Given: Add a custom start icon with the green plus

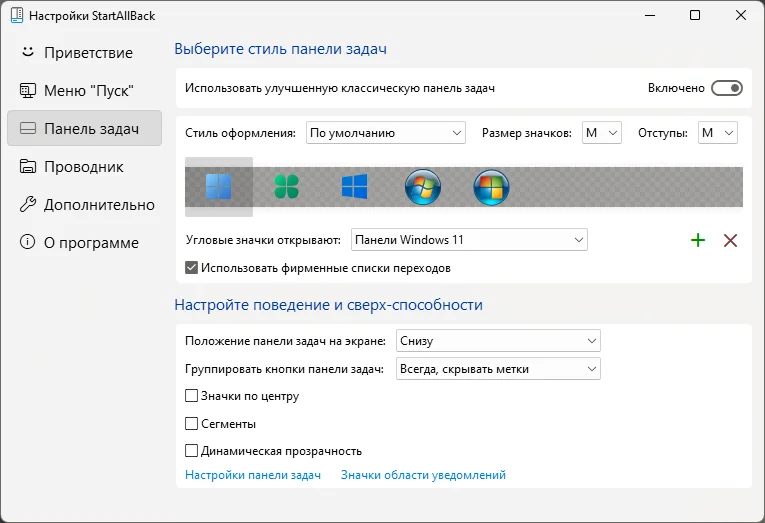Looking at the screenshot, I should click(x=698, y=240).
